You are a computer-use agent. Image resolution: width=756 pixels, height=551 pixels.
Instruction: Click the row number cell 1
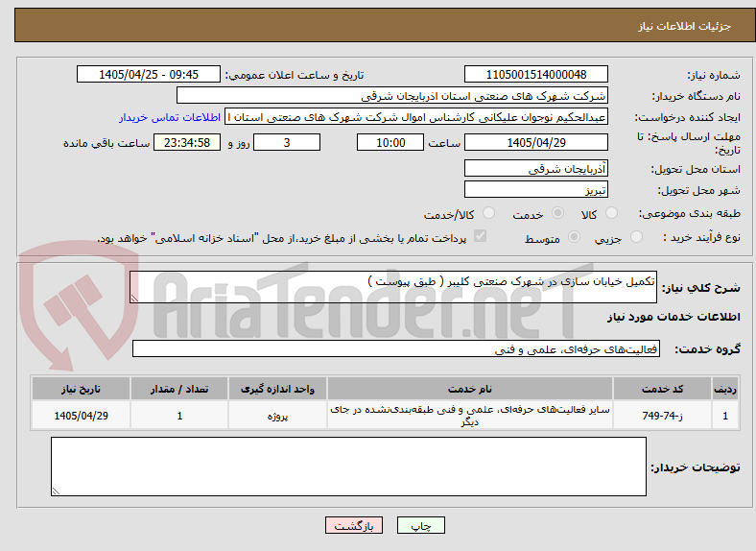point(725,416)
